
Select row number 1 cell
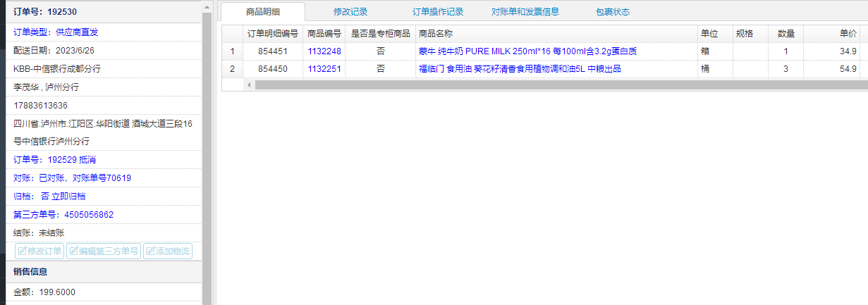(232, 51)
